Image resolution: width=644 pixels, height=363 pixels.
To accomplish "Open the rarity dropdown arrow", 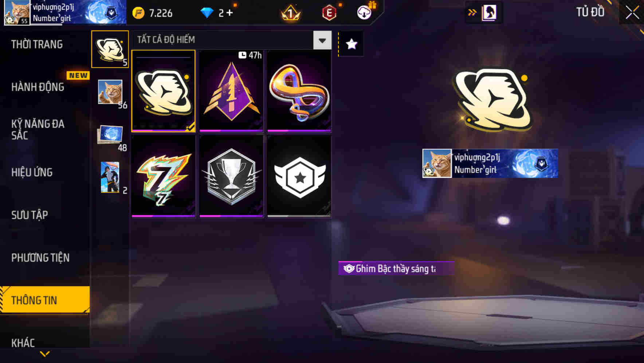I will coord(322,40).
